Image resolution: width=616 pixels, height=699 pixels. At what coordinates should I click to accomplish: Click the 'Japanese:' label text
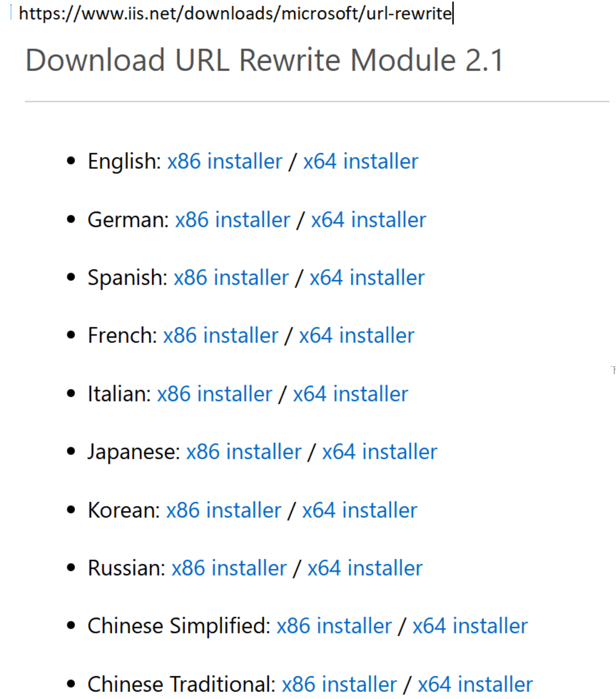(x=134, y=452)
